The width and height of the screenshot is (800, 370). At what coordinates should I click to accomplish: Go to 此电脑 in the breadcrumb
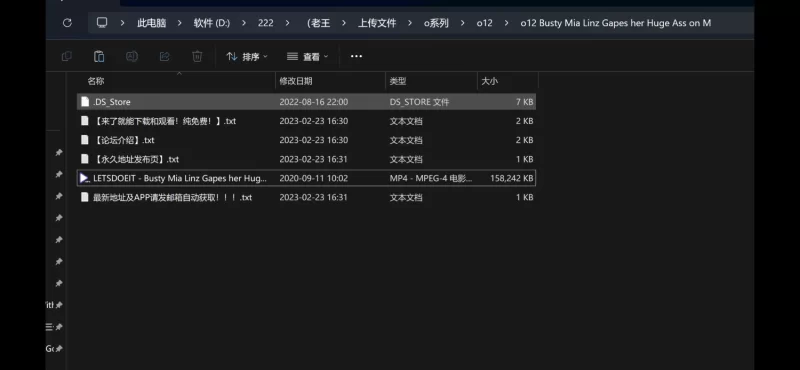[x=152, y=23]
